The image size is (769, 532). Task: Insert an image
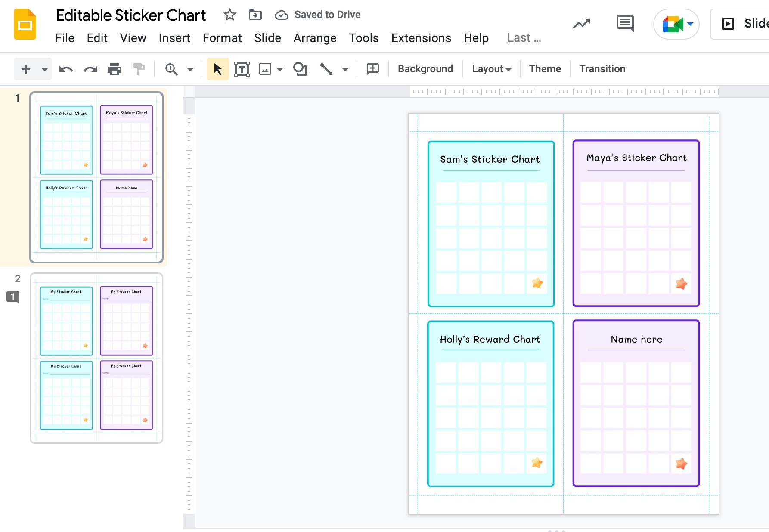266,69
